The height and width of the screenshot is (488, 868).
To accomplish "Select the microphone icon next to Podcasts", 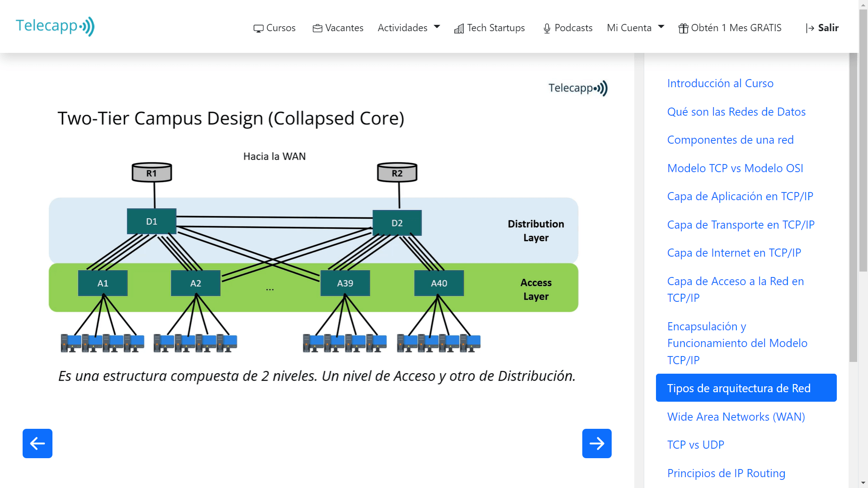I will click(x=547, y=28).
